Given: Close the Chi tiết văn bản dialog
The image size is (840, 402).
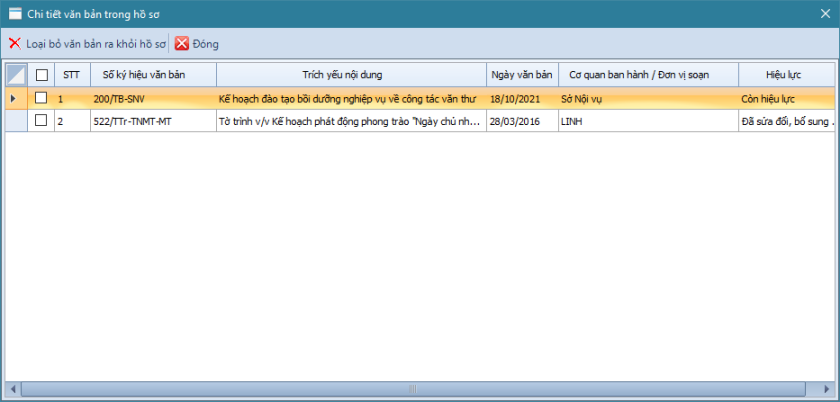Looking at the screenshot, I should [825, 13].
